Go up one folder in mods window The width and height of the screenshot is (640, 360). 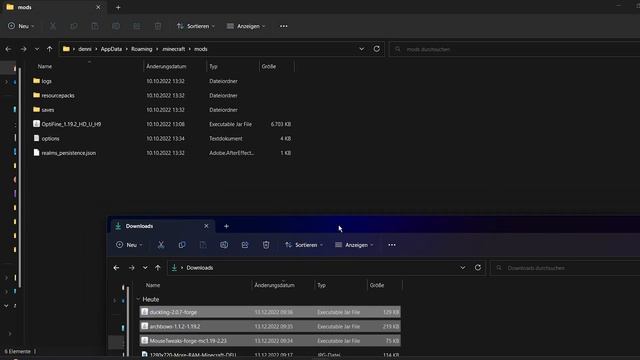click(x=49, y=49)
